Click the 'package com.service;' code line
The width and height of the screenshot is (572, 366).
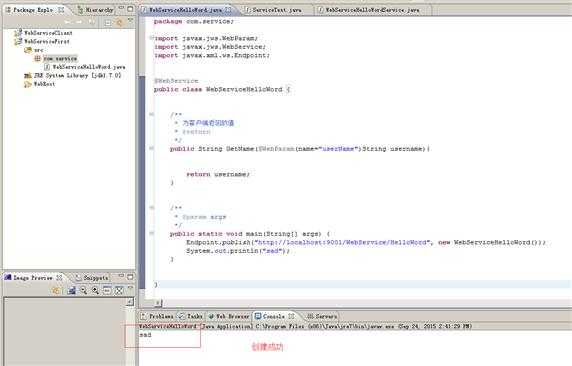193,21
